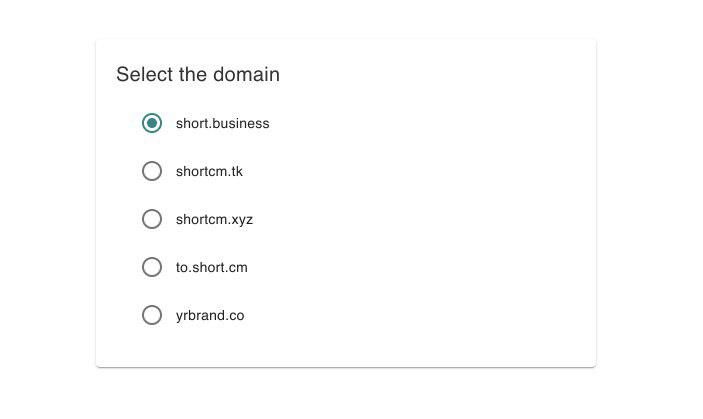The width and height of the screenshot is (703, 419).
Task: Click the shortcm.tk label text
Action: pos(209,171)
